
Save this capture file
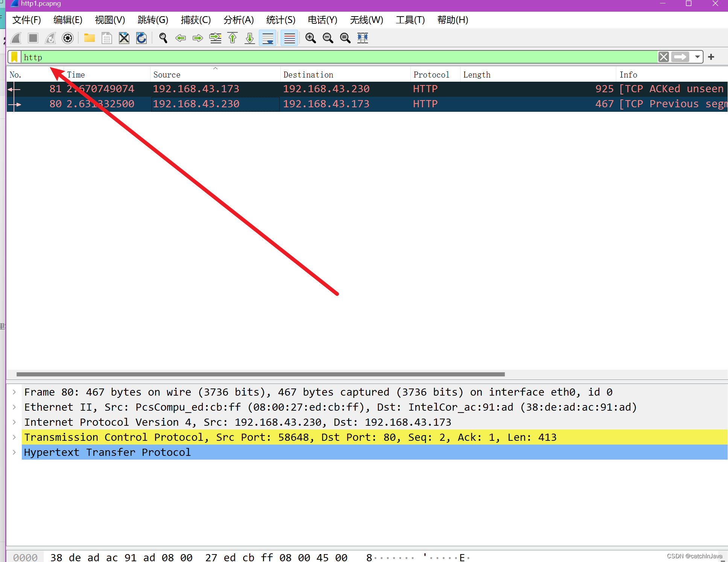pos(106,38)
